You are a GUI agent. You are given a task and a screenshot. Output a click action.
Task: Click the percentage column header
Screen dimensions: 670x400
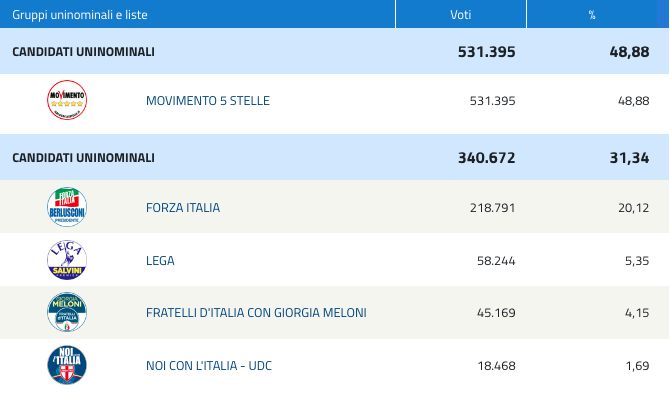[x=592, y=14]
